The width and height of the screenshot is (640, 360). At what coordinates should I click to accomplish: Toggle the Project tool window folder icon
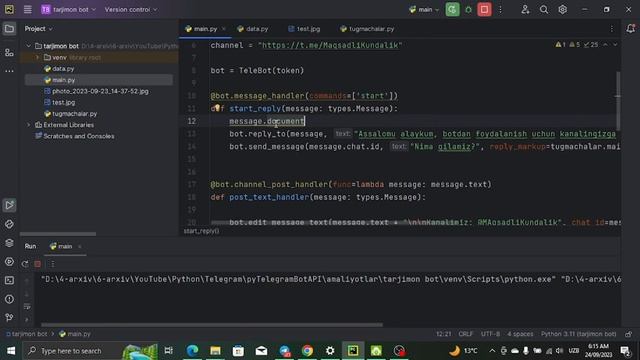click(9, 29)
